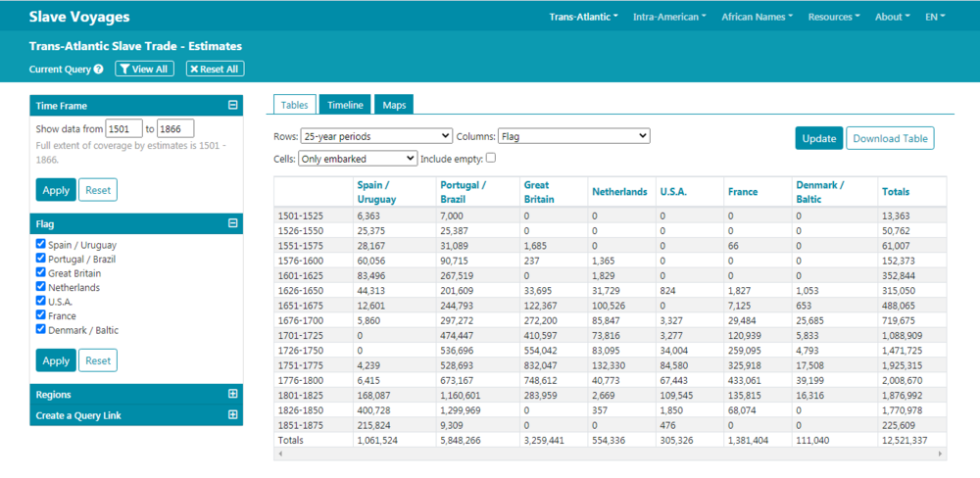Viewport: 980px width, 478px height.
Task: Click the Create a Query Link header
Action: pyautogui.click(x=136, y=415)
